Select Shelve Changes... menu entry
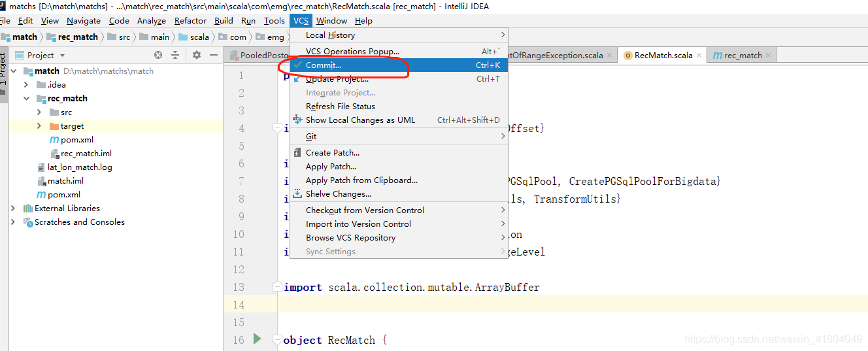 pyautogui.click(x=399, y=194)
